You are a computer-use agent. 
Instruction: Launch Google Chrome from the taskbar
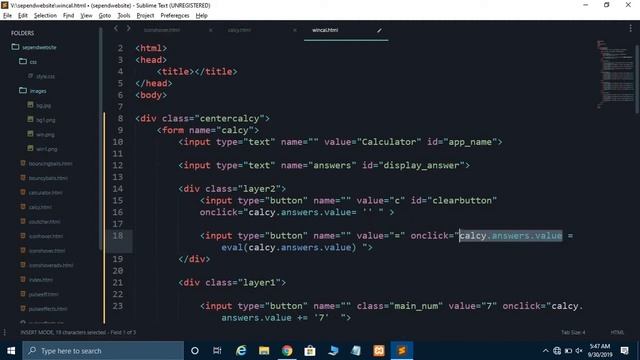[x=287, y=351]
